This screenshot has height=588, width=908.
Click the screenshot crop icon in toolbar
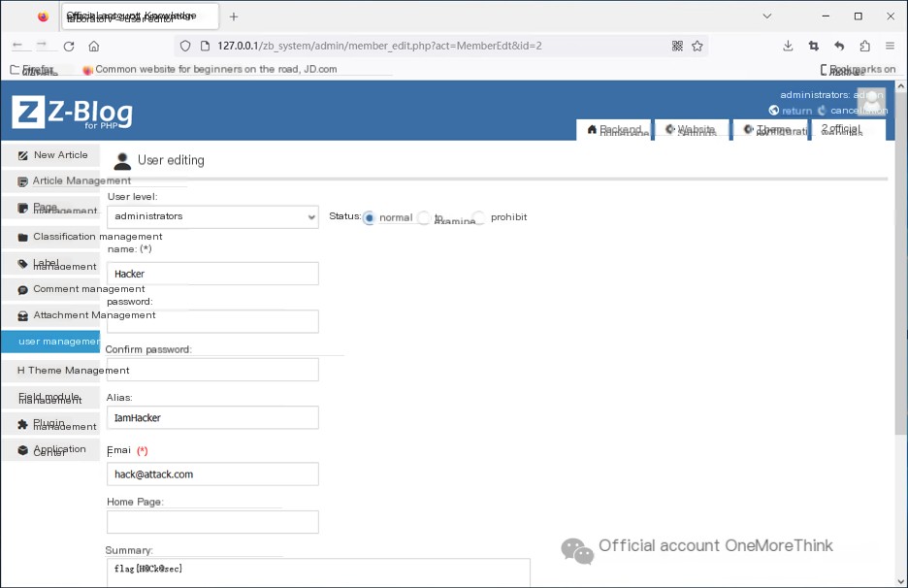click(x=814, y=46)
